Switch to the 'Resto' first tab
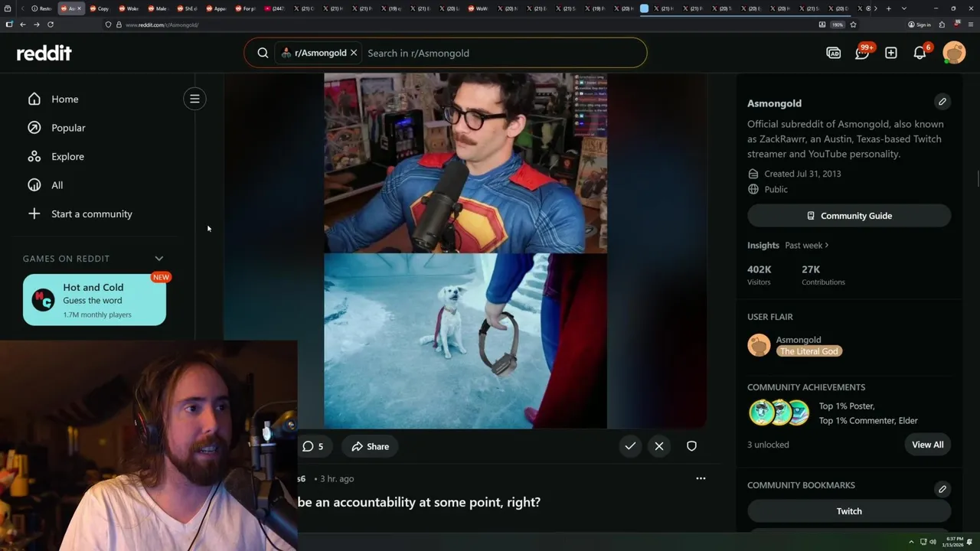Viewport: 980px width, 551px height. pos(41,8)
